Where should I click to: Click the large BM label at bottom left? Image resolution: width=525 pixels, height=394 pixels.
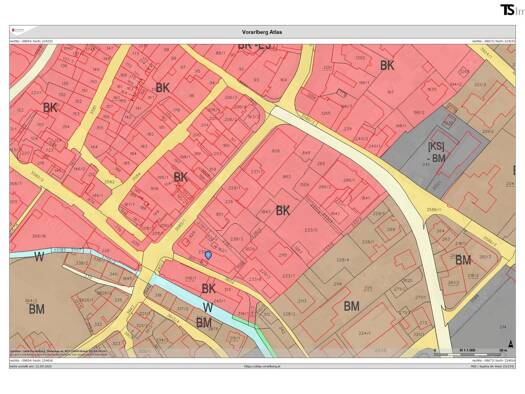[x=36, y=309]
